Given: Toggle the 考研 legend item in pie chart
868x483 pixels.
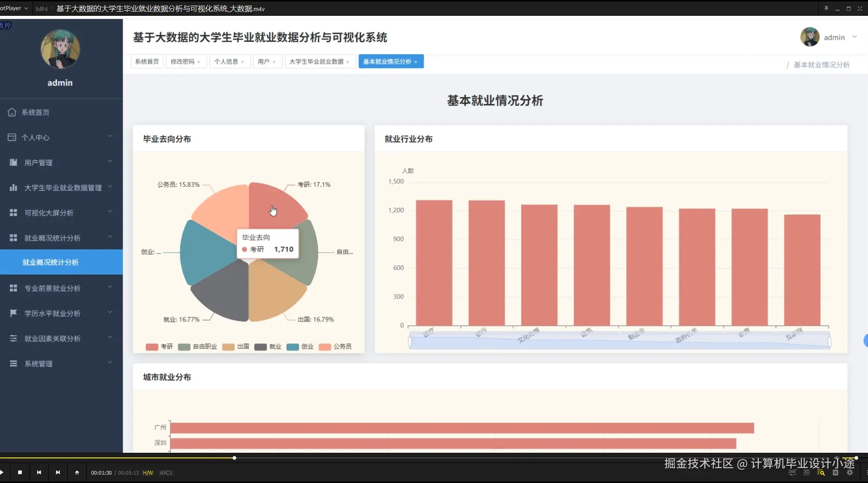Looking at the screenshot, I should 159,346.
